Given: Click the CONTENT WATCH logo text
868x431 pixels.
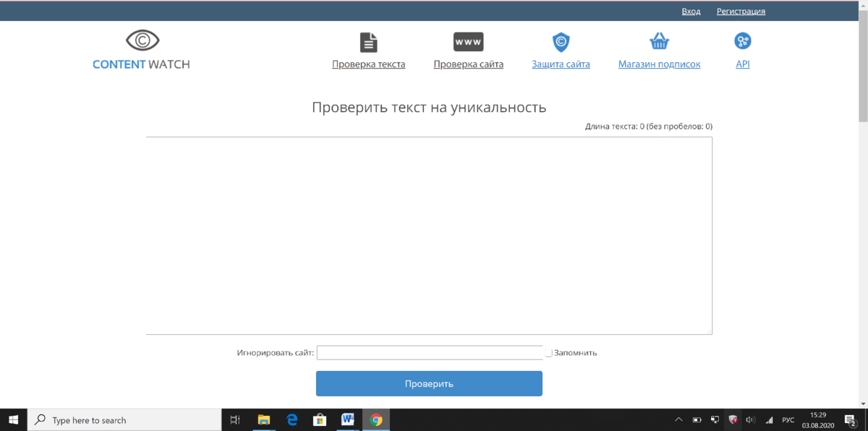Looking at the screenshot, I should 141,64.
